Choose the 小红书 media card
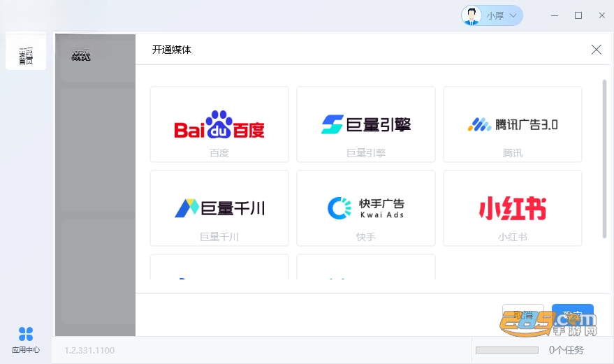Viewport: 614px width, 364px height. [513, 208]
